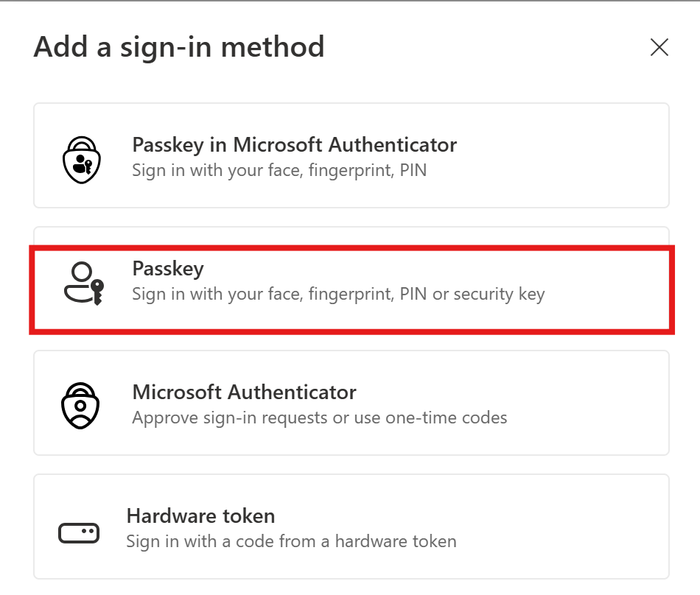Image resolution: width=700 pixels, height=595 pixels.
Task: Click the Hardware token device icon
Action: pos(79,532)
